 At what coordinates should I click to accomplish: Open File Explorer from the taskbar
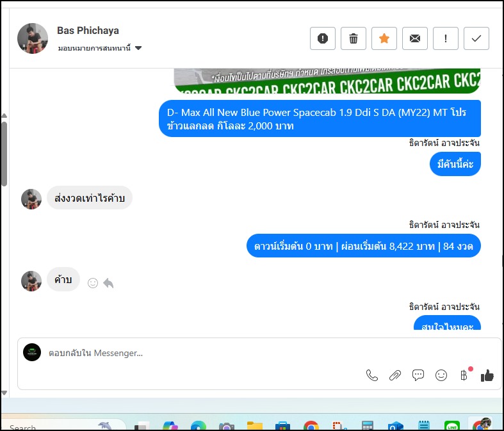pyautogui.click(x=255, y=426)
